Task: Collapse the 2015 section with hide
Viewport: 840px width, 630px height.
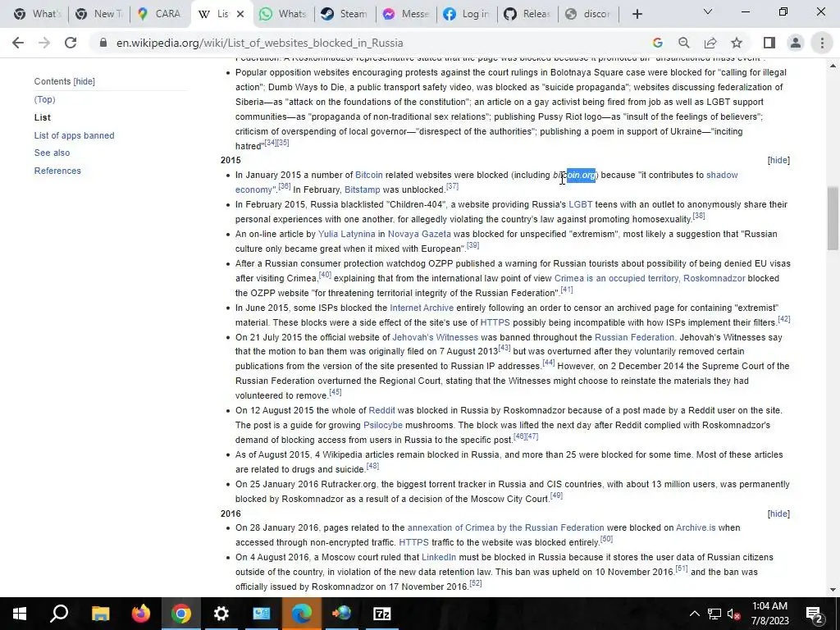Action: (778, 160)
